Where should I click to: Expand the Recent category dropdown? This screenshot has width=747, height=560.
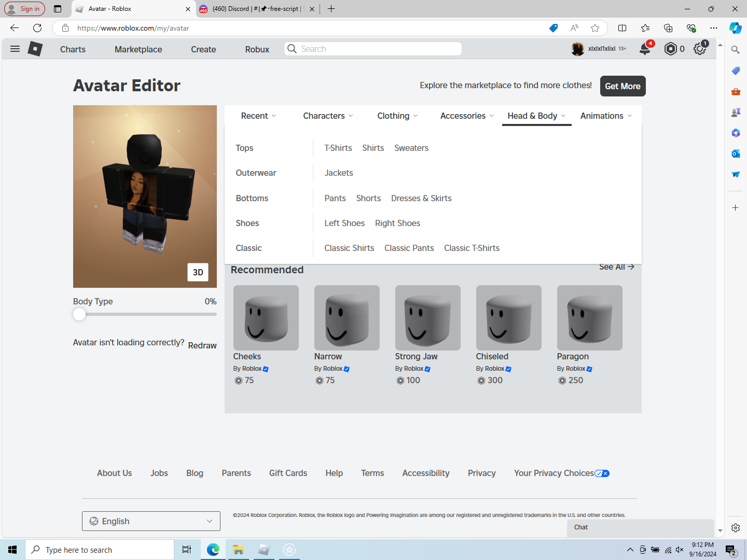point(259,116)
